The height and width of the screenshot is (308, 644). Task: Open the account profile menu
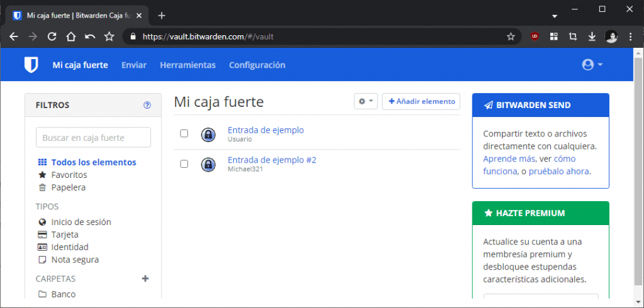pos(592,65)
